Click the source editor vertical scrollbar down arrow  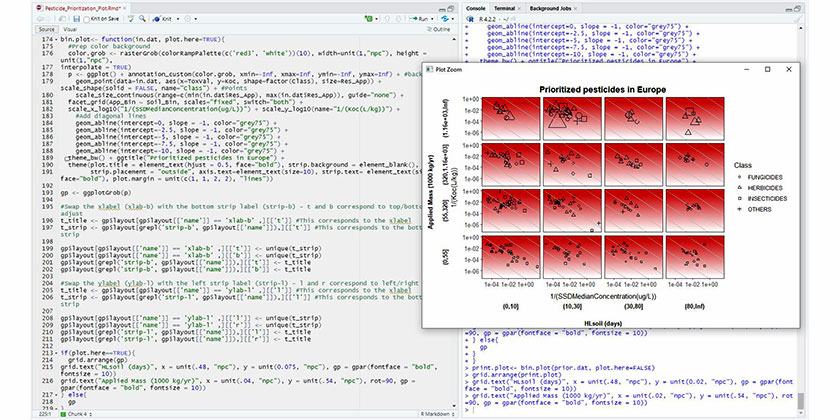tap(455, 407)
